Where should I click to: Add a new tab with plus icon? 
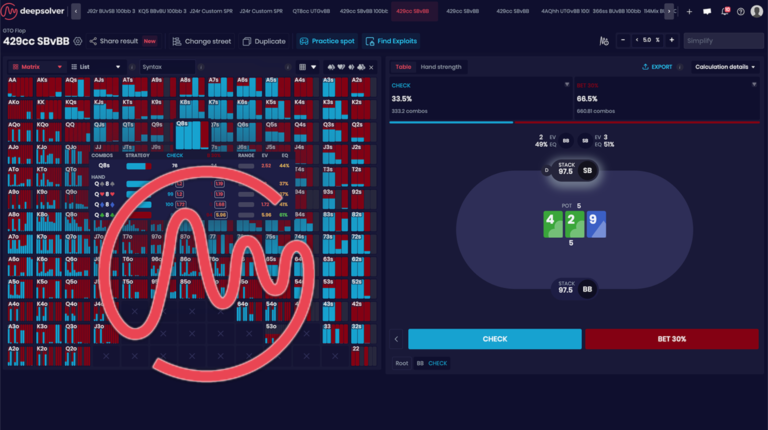689,11
